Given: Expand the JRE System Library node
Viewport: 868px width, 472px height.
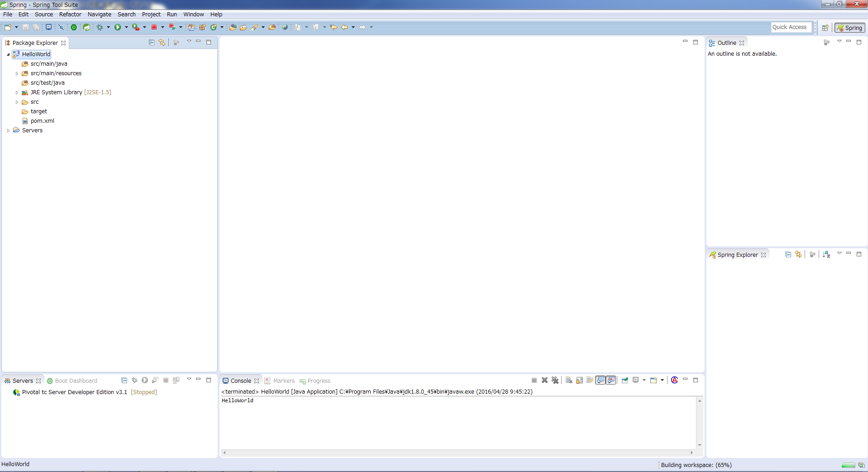Looking at the screenshot, I should (17, 92).
